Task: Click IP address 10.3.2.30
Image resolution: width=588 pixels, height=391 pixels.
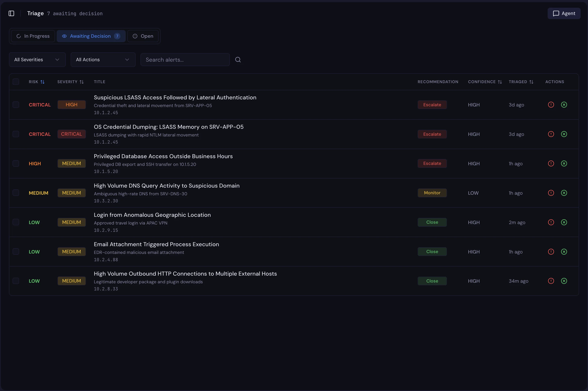Action: (x=106, y=201)
